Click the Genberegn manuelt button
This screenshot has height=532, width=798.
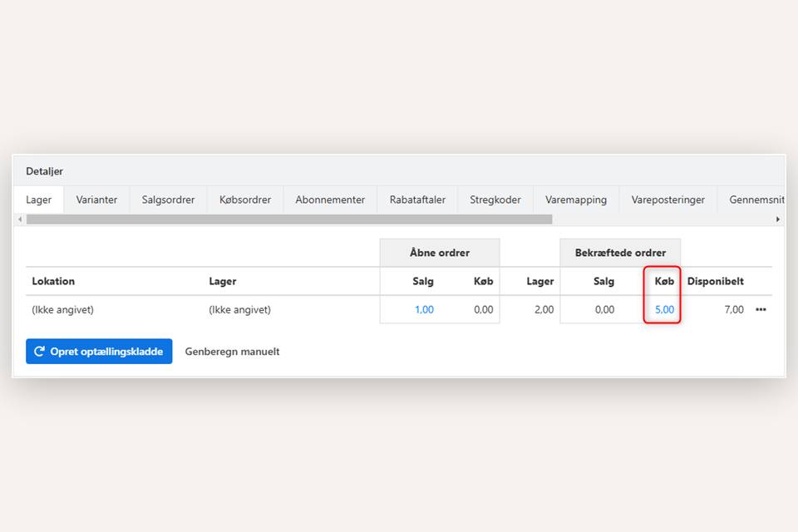(232, 352)
